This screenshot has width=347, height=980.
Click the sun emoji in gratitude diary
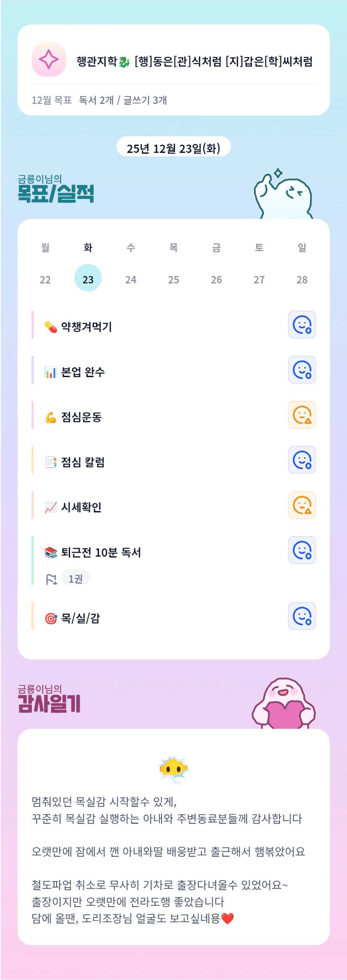173,770
